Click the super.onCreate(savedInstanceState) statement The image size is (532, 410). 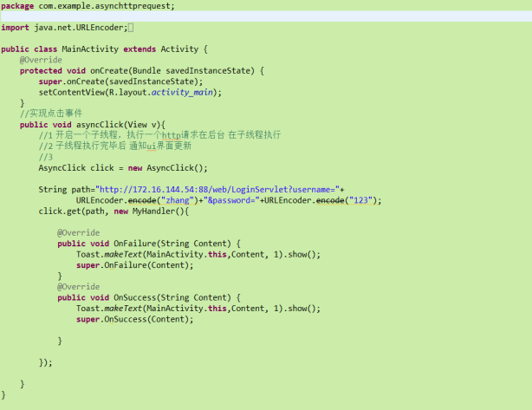click(x=120, y=81)
